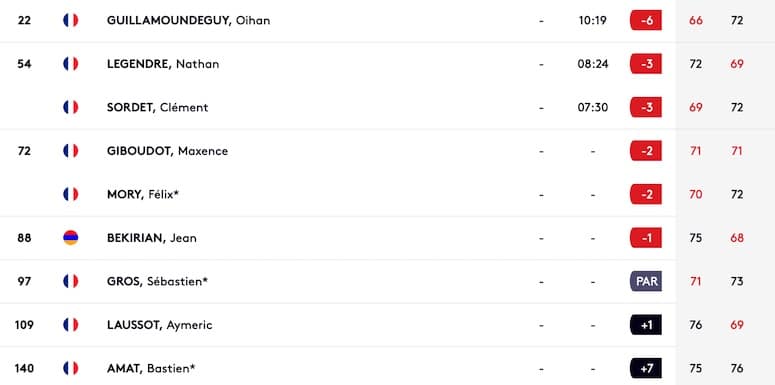Click the flag icon next to Sordet
The image size is (775, 385).
point(71,107)
